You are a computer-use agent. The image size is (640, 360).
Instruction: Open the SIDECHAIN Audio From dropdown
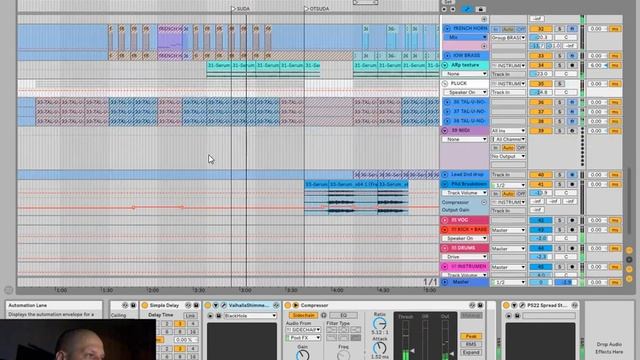pyautogui.click(x=303, y=330)
